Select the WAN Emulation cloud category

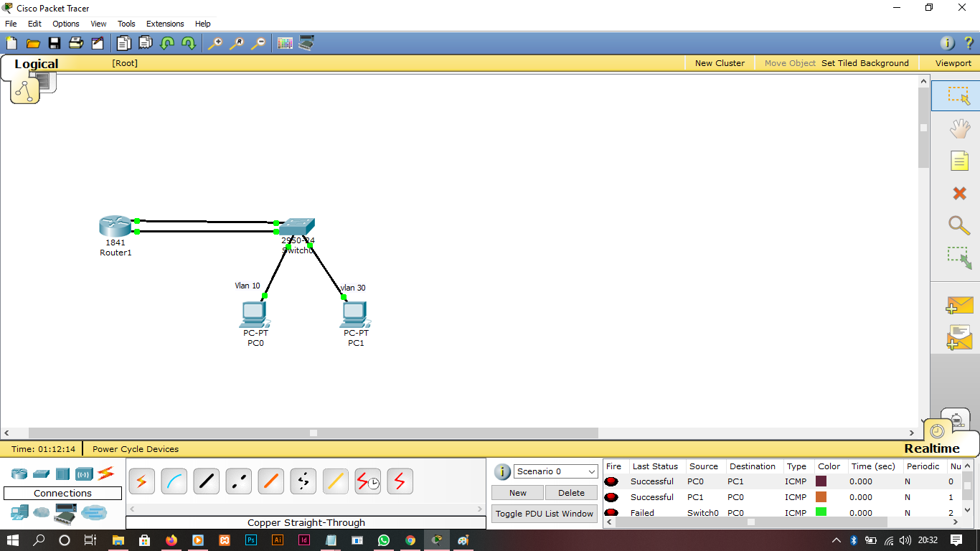pos(42,513)
